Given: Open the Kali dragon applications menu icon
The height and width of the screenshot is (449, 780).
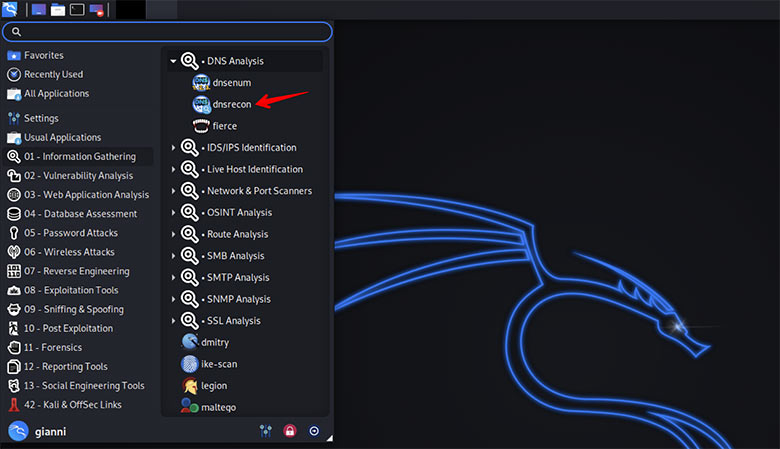Looking at the screenshot, I should point(9,9).
